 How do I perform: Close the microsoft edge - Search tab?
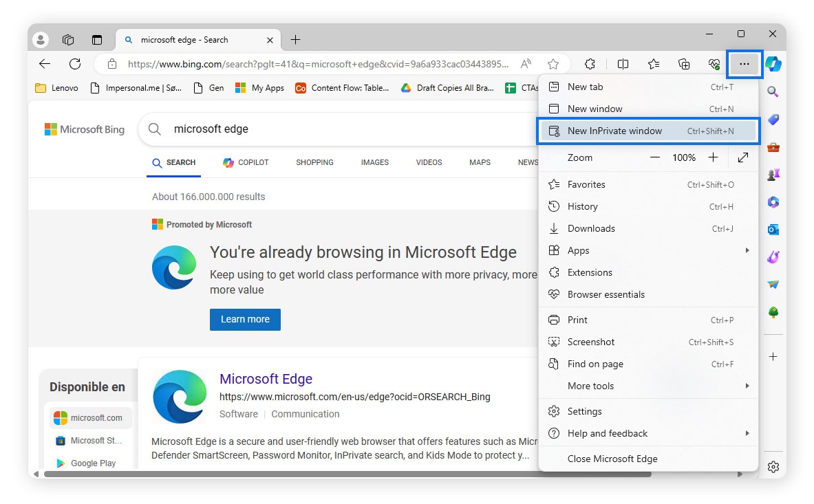270,40
